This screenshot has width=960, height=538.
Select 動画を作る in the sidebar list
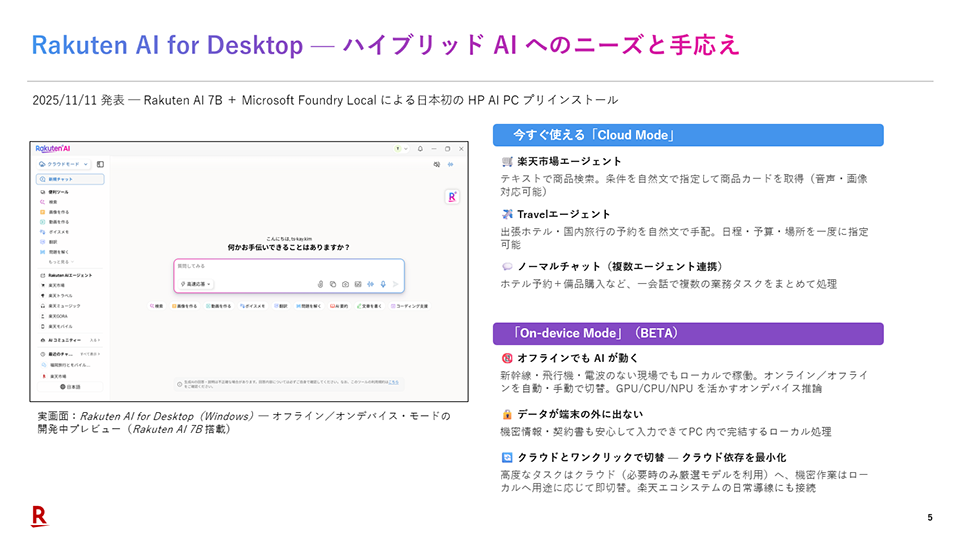pyautogui.click(x=54, y=222)
